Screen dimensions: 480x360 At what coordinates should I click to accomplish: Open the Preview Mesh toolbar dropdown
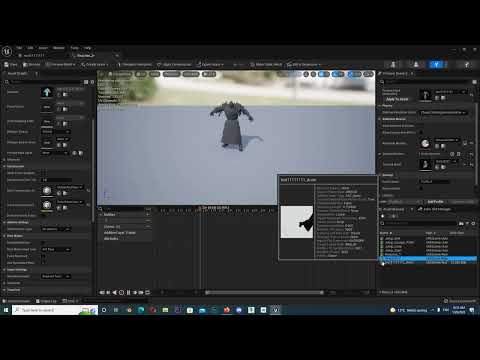pyautogui.click(x=61, y=65)
